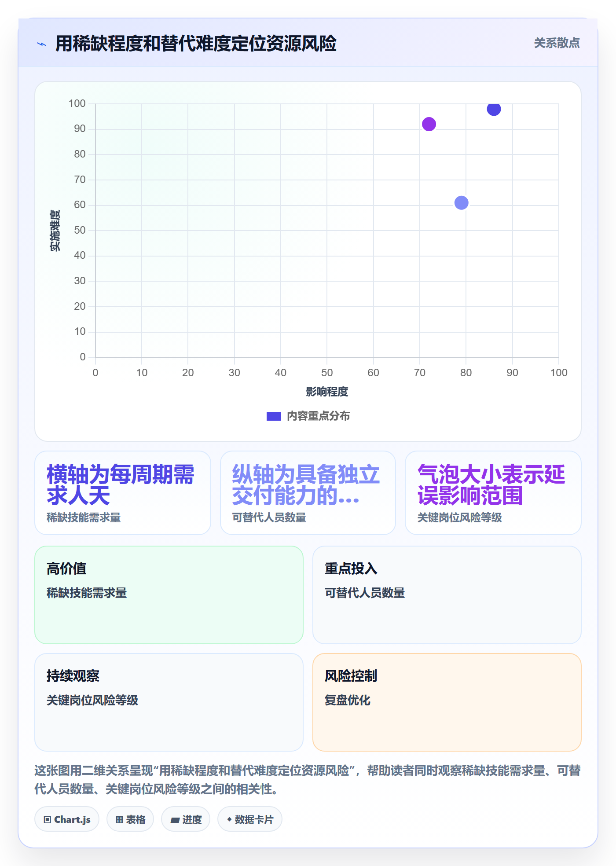616x866 pixels.
Task: Click the title 用稀缺程度和替代难度定位资源风险
Action: click(x=196, y=44)
